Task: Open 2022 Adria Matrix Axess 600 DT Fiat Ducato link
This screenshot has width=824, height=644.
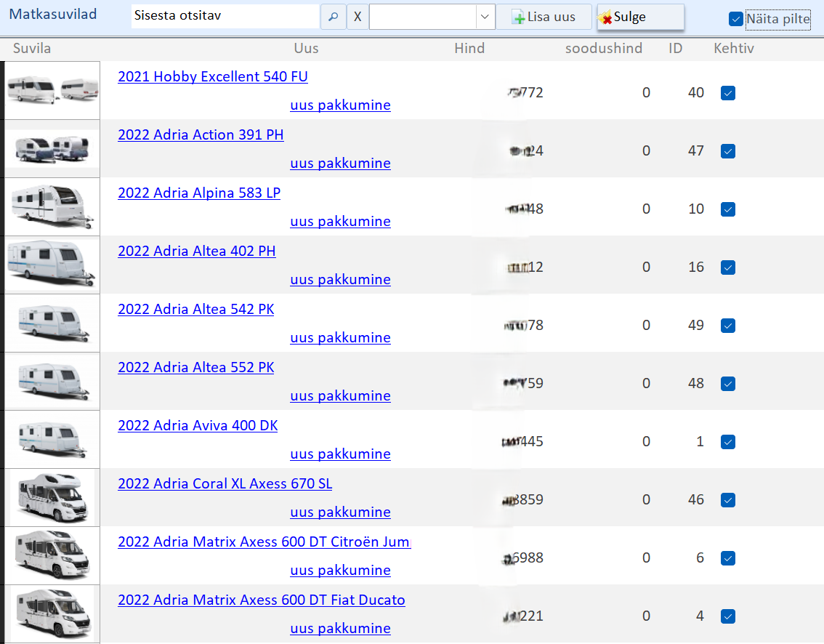Action: (261, 600)
